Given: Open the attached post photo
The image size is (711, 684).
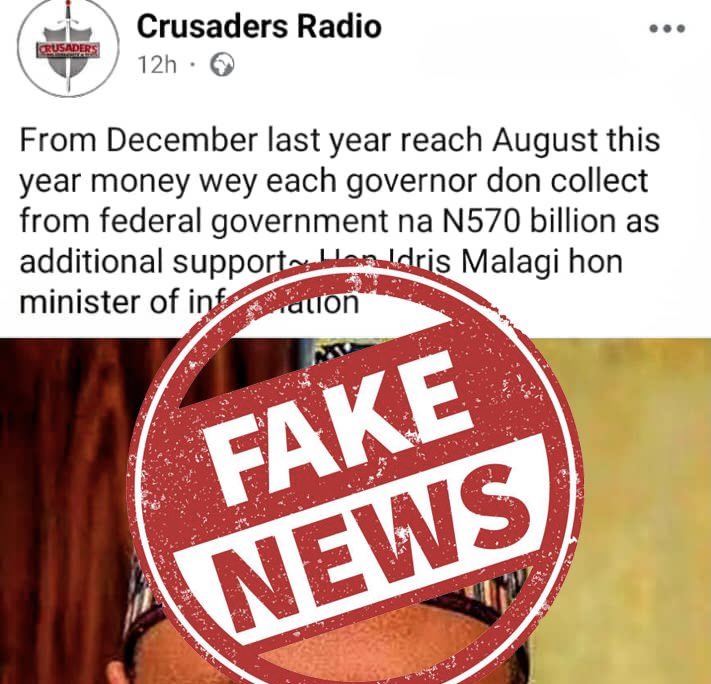Looking at the screenshot, I should pyautogui.click(x=356, y=511).
